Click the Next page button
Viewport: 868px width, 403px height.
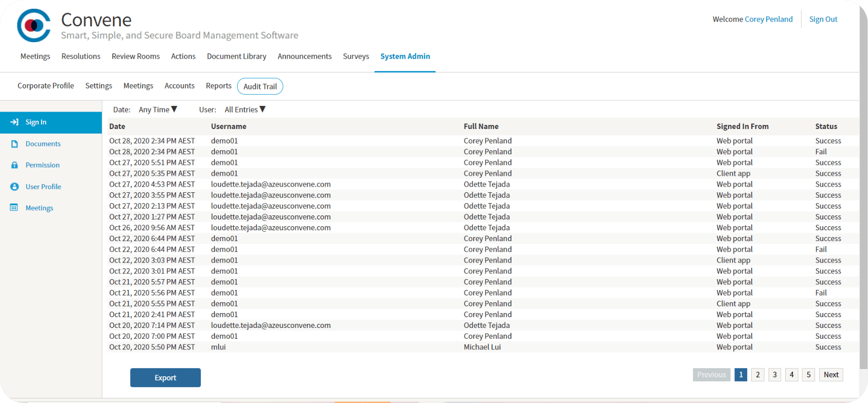point(831,375)
